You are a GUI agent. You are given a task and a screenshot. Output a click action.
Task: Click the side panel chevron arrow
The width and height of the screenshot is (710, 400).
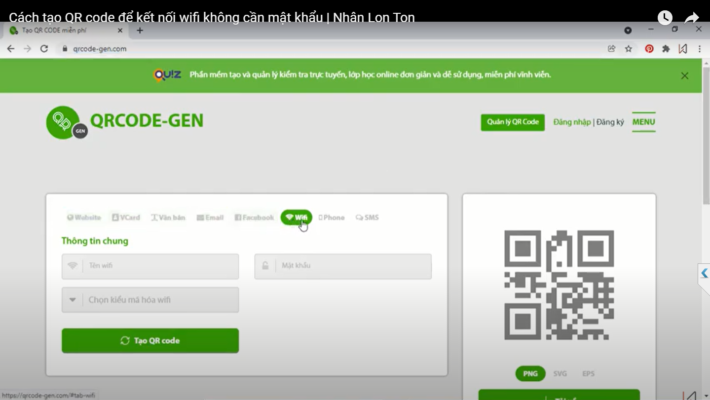pos(704,273)
